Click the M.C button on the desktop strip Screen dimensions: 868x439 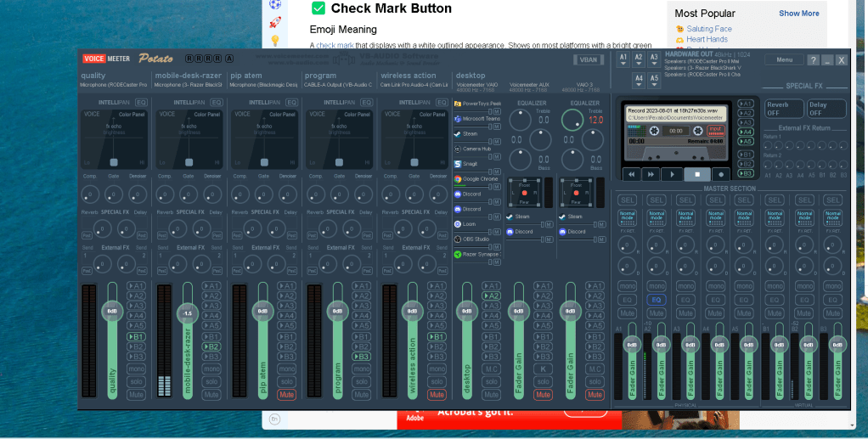491,369
